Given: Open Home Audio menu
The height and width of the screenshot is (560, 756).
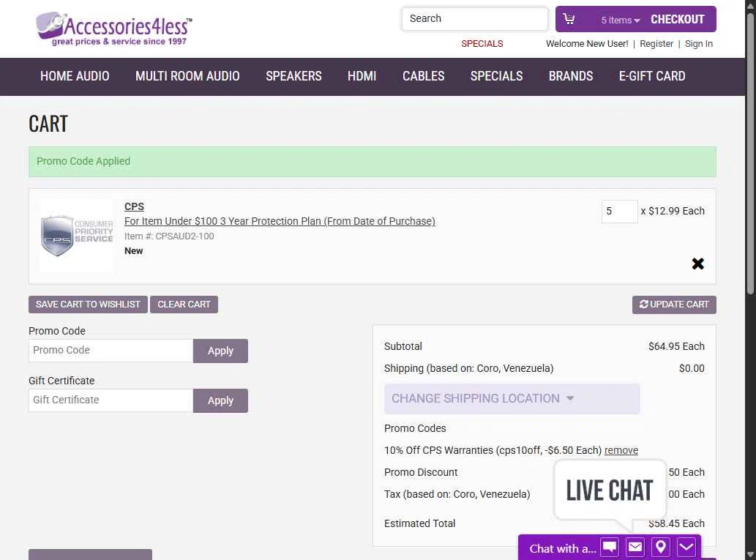Looking at the screenshot, I should [x=75, y=76].
